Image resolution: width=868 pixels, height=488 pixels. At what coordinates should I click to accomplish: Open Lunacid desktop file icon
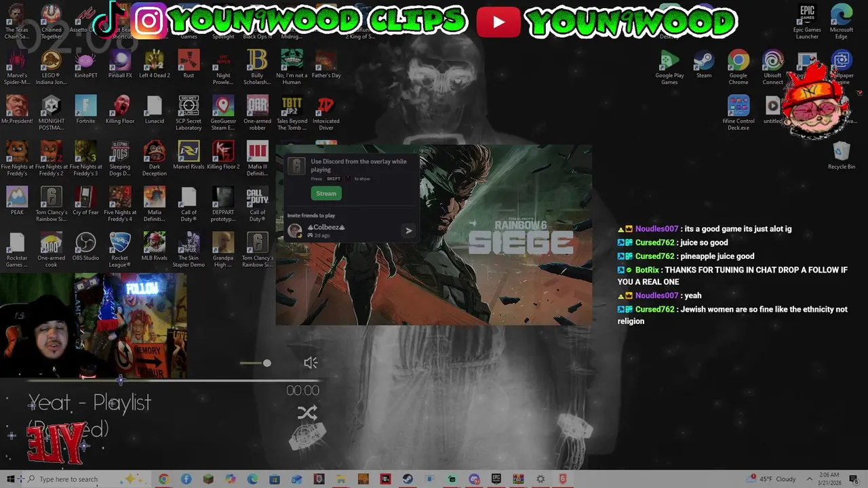click(154, 110)
